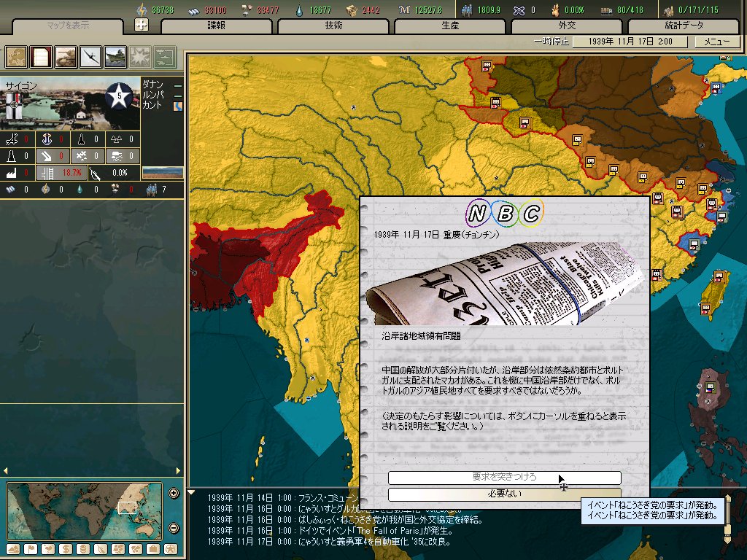This screenshot has height=560, width=747.
Task: Click the world minimap
Action: [85, 511]
